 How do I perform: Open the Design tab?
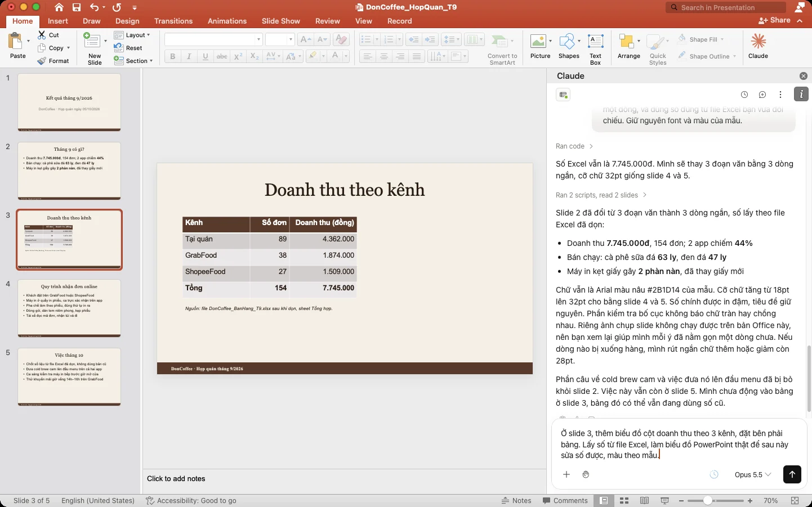[127, 21]
